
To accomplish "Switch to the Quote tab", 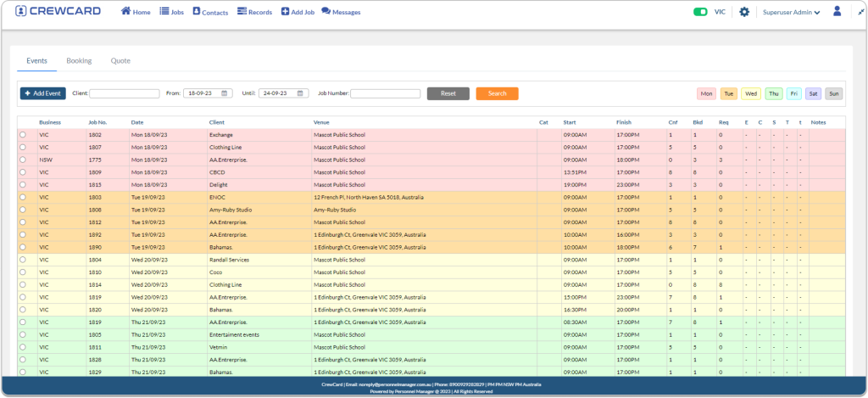I will coord(120,61).
